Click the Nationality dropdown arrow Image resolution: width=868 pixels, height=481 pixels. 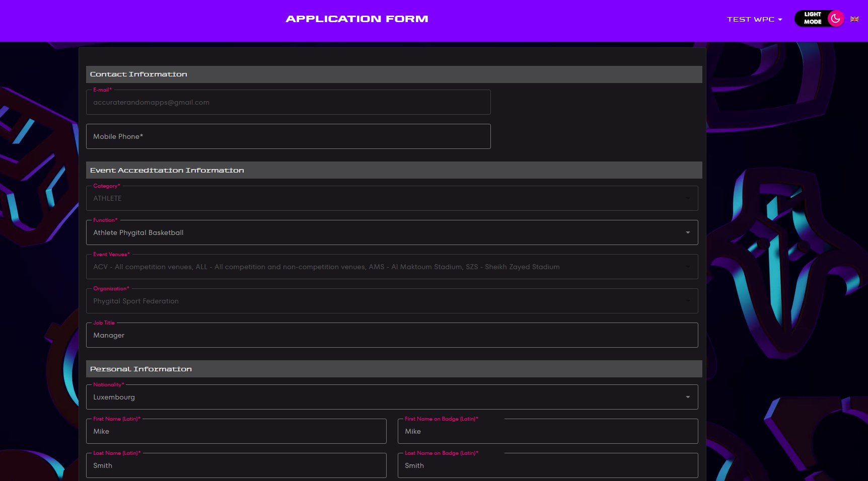tap(688, 397)
